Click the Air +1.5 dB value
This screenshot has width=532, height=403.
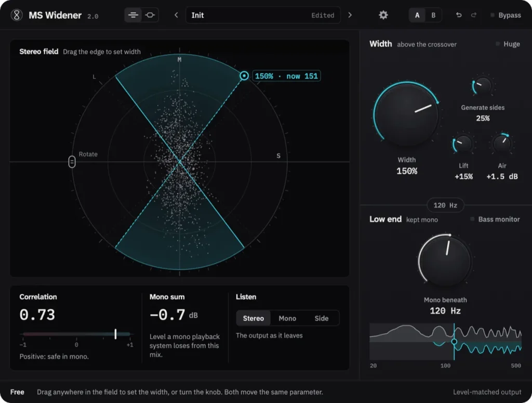tap(502, 177)
